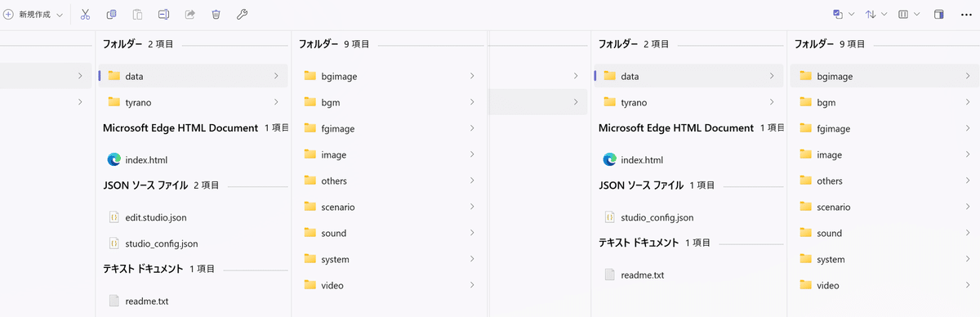Click the Copy icon in toolbar
980x317 pixels.
tap(111, 15)
